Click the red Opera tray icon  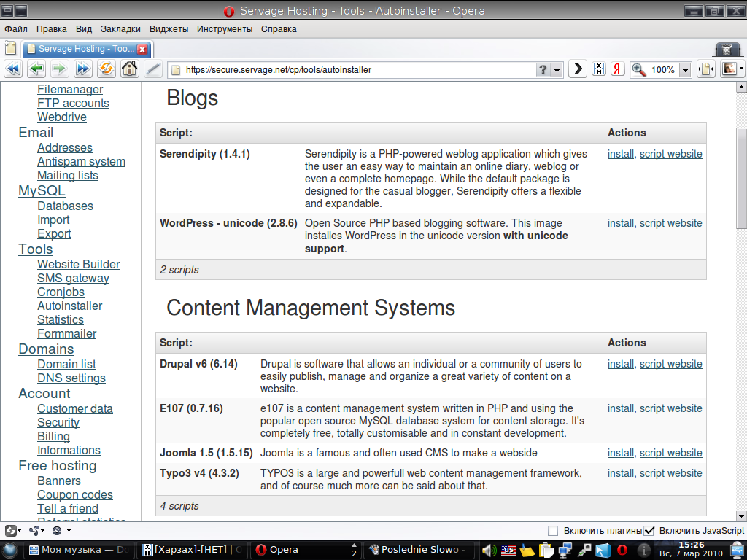click(622, 550)
